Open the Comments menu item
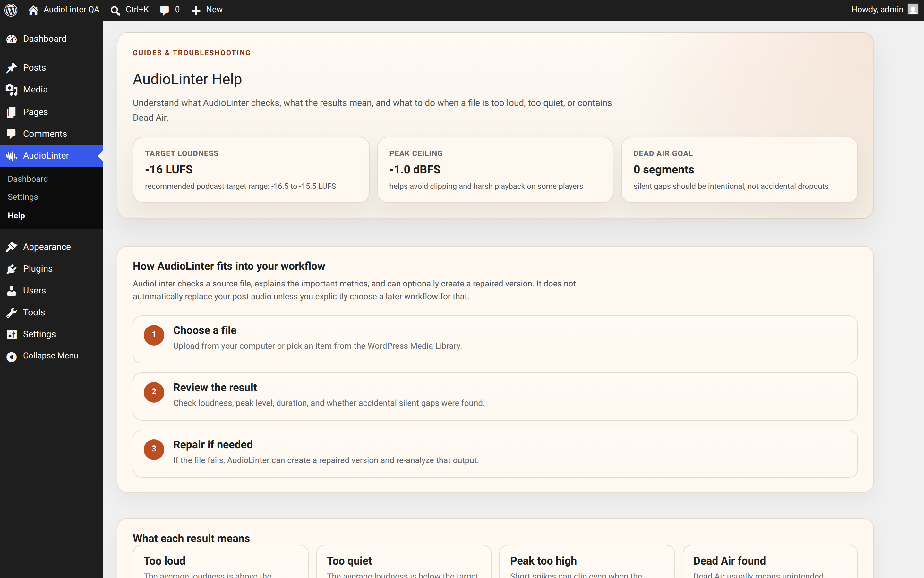Viewport: 924px width, 578px height. [x=45, y=133]
